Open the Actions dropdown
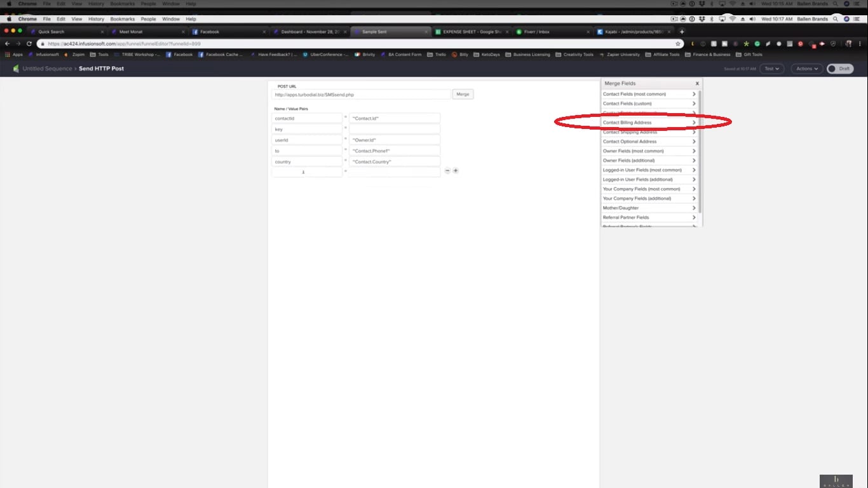Screen dimensions: 868x488 [806, 69]
